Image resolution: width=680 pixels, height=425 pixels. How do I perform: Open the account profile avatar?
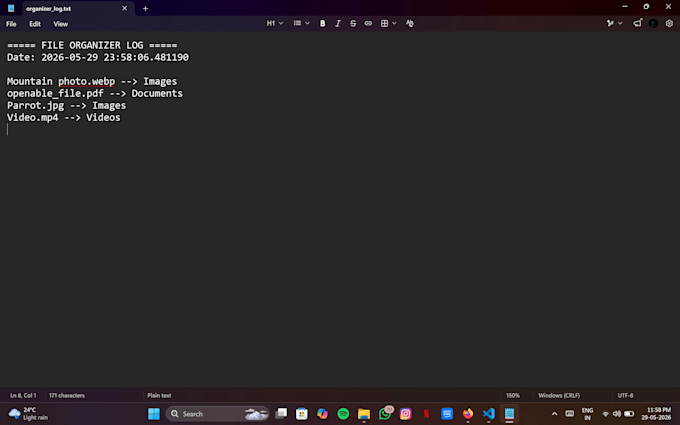(x=653, y=23)
